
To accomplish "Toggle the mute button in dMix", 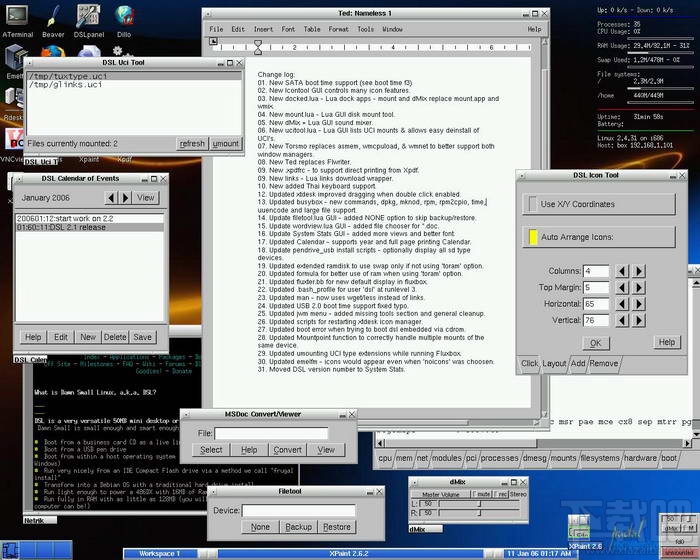I will click(x=483, y=493).
